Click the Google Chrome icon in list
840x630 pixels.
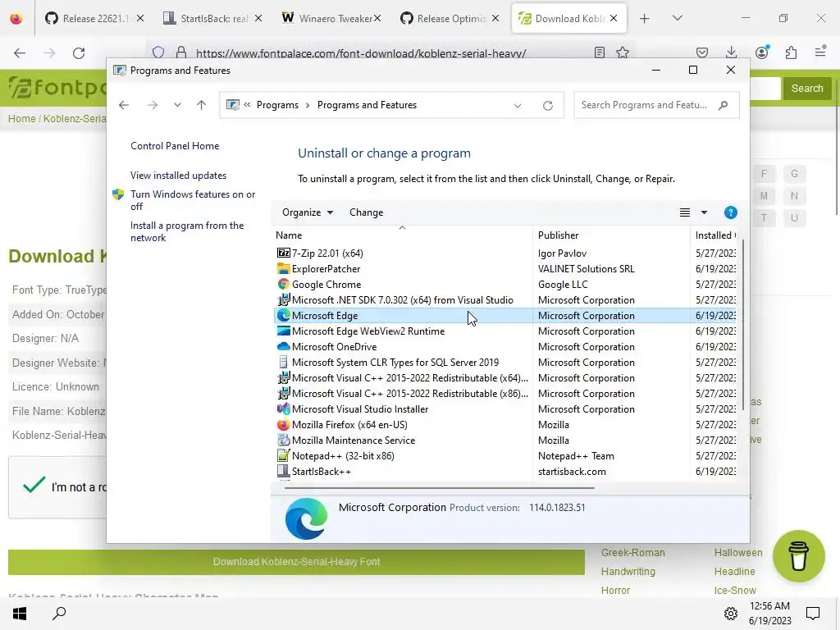[283, 284]
